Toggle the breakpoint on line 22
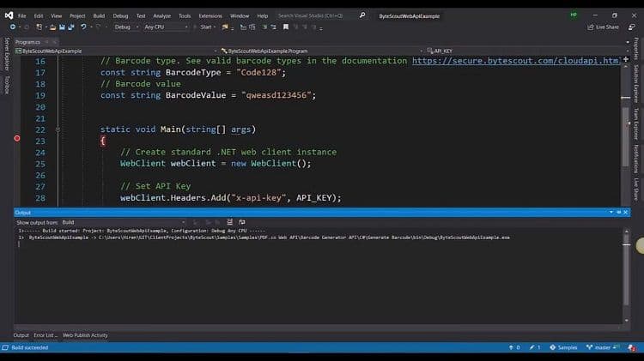Screen dimensions: 644x361 click(x=16, y=138)
